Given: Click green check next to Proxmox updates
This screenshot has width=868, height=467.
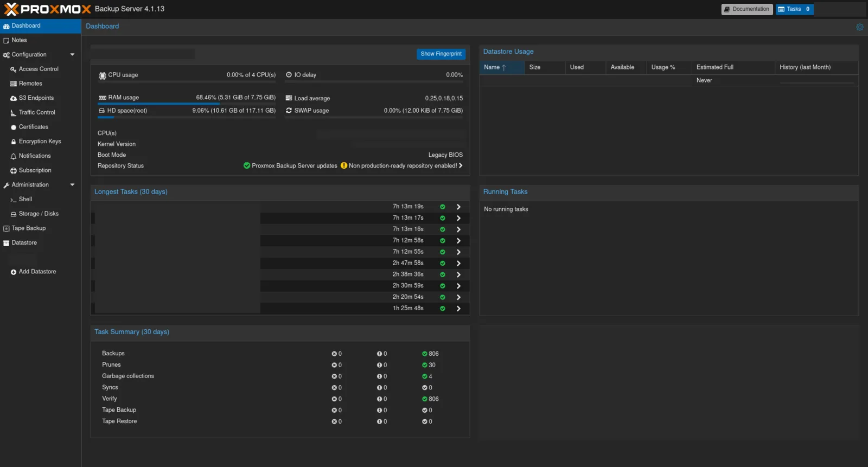Looking at the screenshot, I should click(x=247, y=166).
